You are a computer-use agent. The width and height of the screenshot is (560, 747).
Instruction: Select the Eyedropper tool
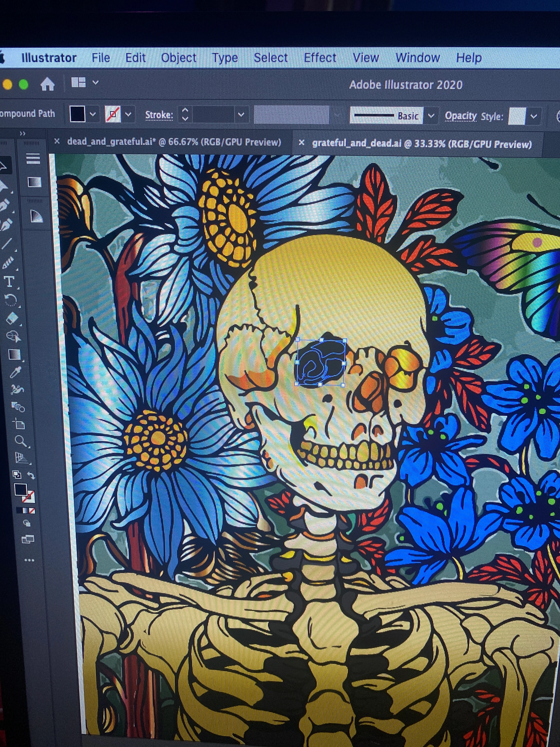15,372
